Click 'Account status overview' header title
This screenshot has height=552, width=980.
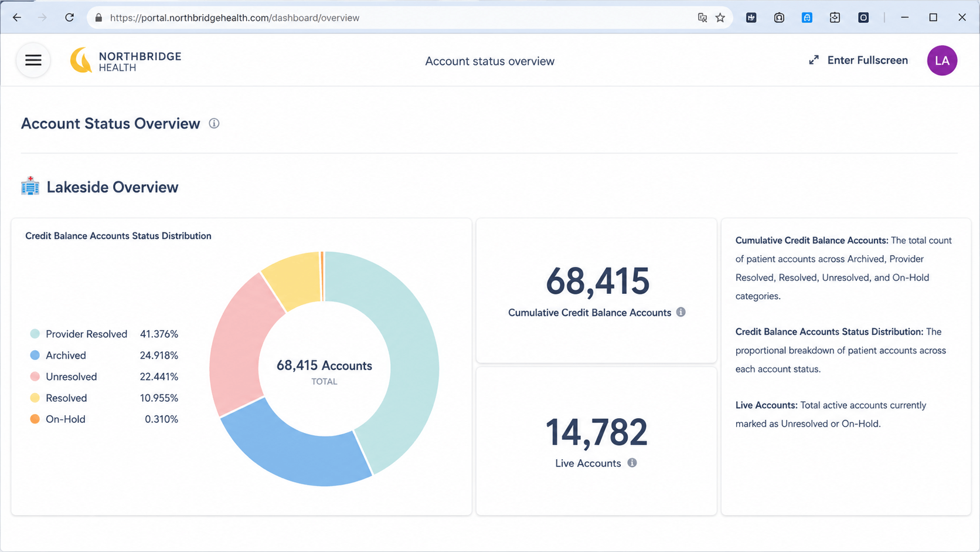(489, 61)
